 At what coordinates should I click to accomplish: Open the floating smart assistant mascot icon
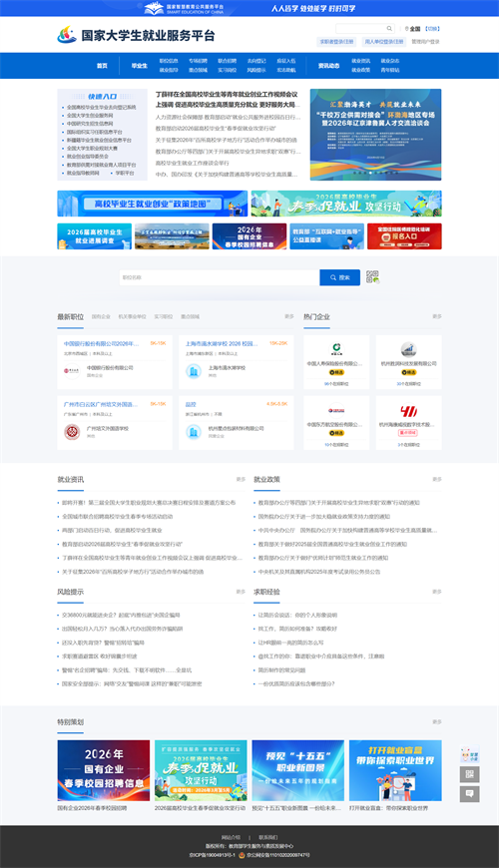pos(470,755)
